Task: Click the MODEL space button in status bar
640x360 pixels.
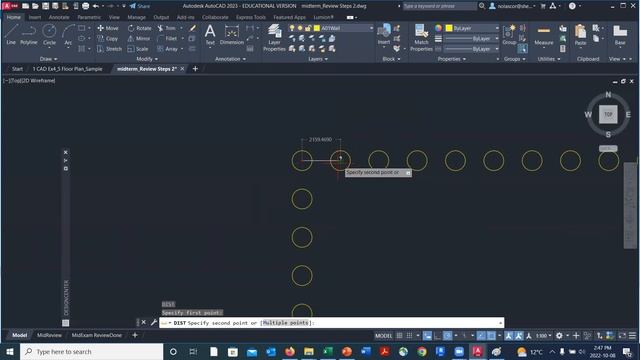Action: click(383, 336)
